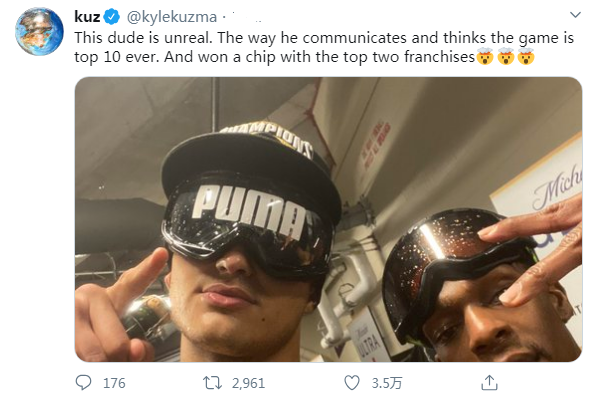Click the last exploding head emoji

coord(526,57)
